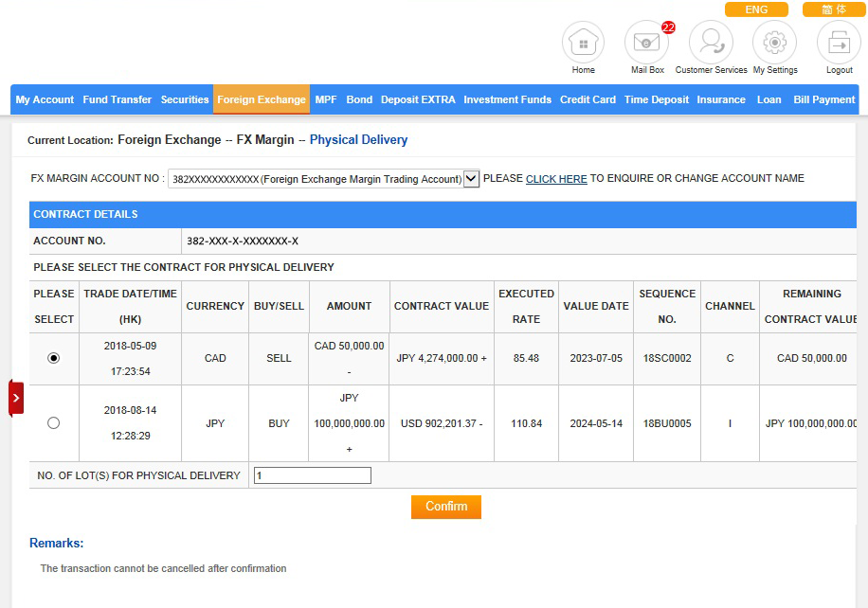The width and height of the screenshot is (868, 608).
Task: Open the Investment Funds tab
Action: pyautogui.click(x=507, y=99)
